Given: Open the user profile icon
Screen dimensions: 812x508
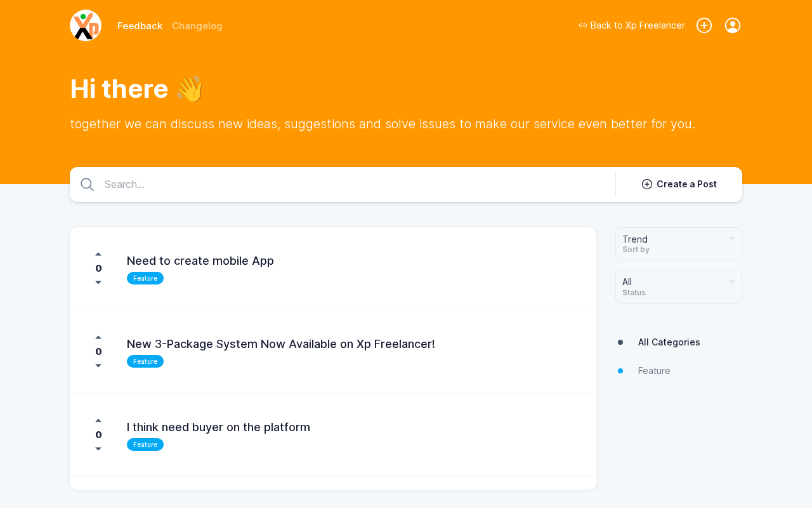Looking at the screenshot, I should [x=733, y=25].
